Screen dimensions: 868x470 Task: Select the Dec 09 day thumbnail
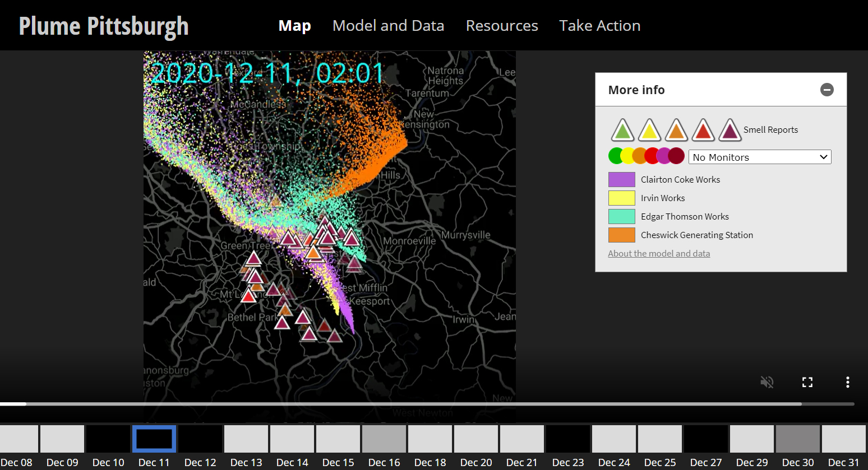(62, 439)
